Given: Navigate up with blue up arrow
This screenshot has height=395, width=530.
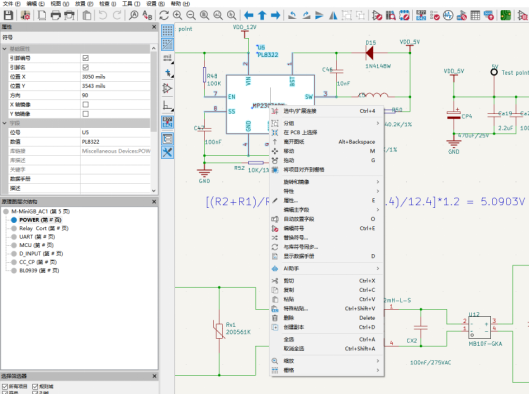Looking at the screenshot, I should pyautogui.click(x=262, y=15).
